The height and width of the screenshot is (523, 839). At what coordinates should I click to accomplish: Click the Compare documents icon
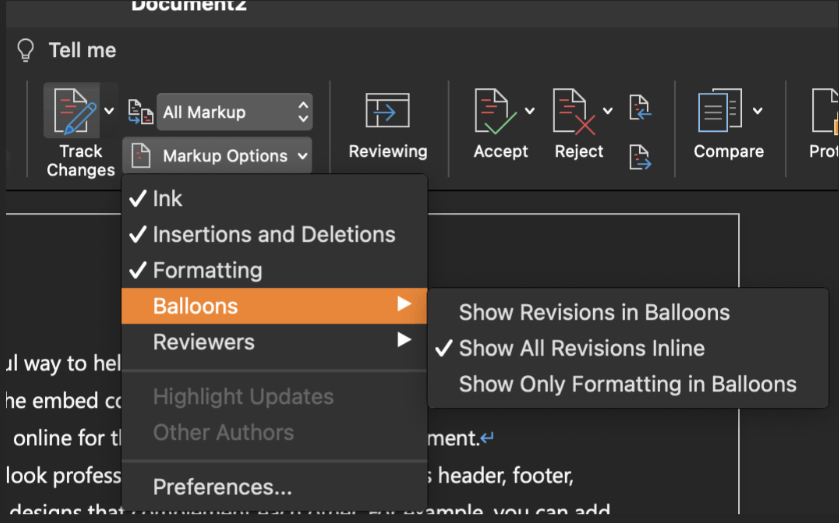pyautogui.click(x=720, y=111)
